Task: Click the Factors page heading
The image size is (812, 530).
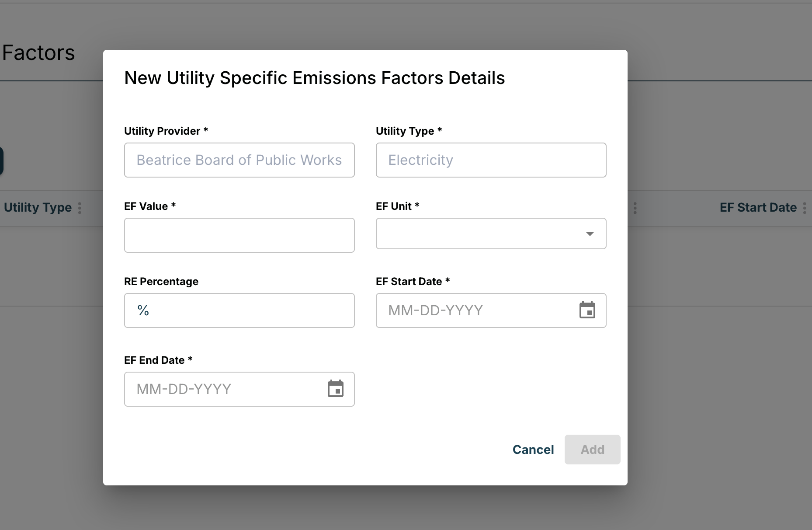Action: point(38,53)
